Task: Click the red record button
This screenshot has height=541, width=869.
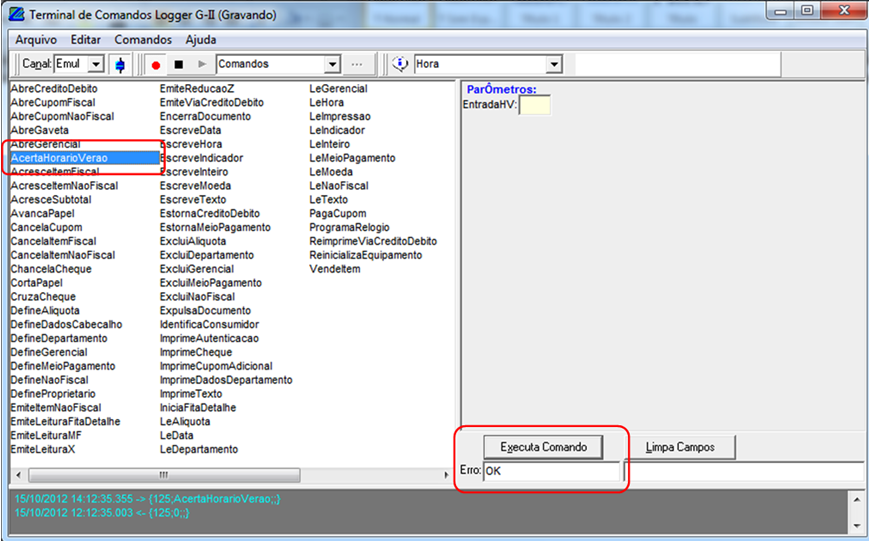Action: pos(155,64)
